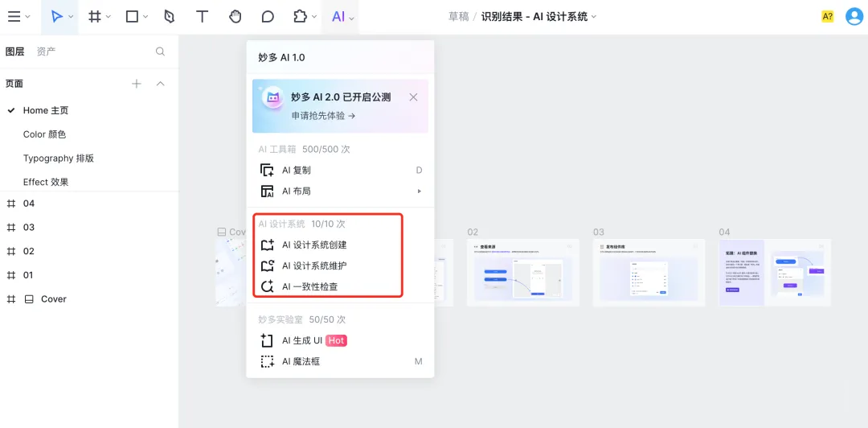Expand the shape tool dropdown arrow
868x428 pixels.
click(145, 17)
